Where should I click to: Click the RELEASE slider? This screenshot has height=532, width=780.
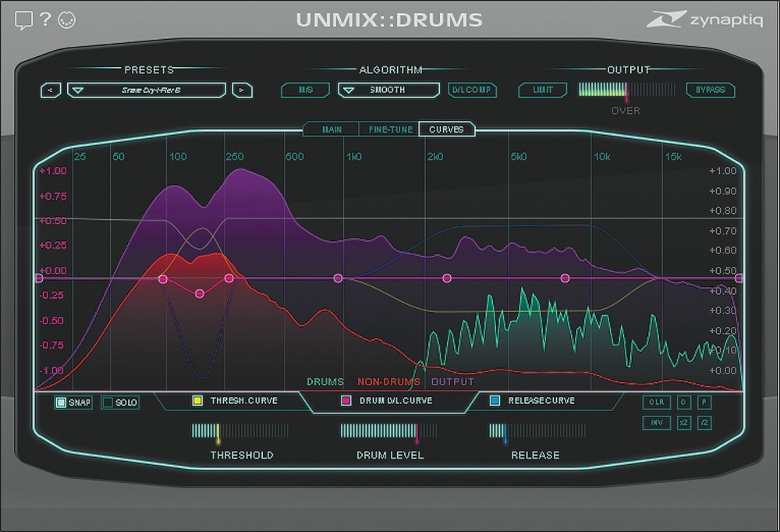pos(537,431)
